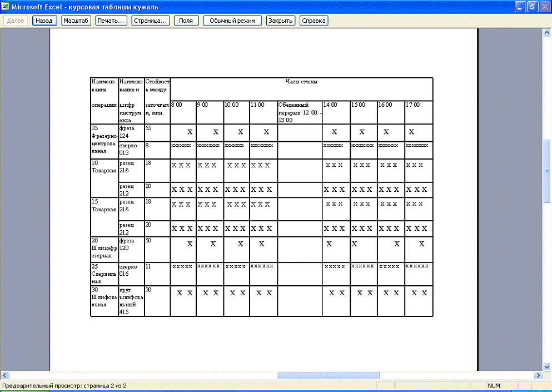Minimize the Excel window
Screen dimensions: 552x392
(x=520, y=7)
